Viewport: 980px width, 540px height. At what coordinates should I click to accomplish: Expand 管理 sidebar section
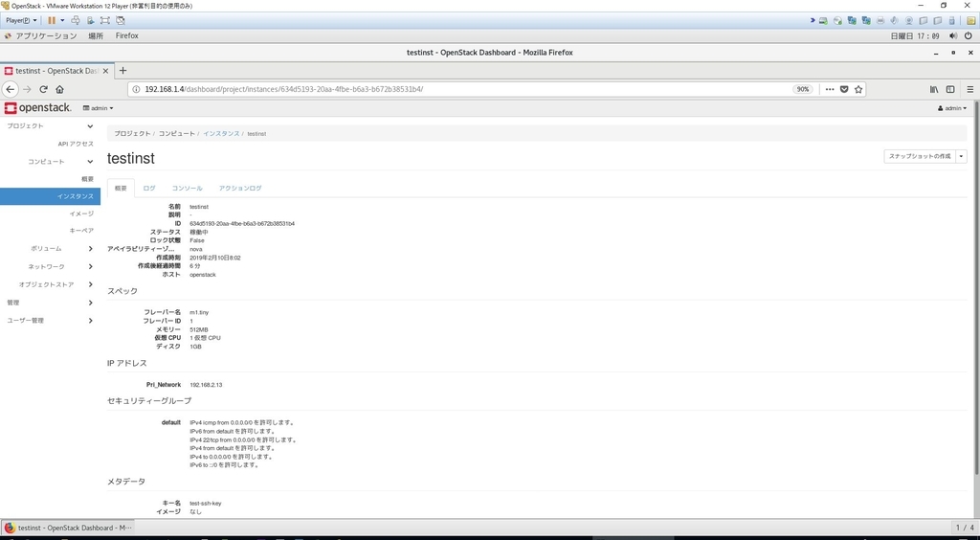[x=50, y=303]
